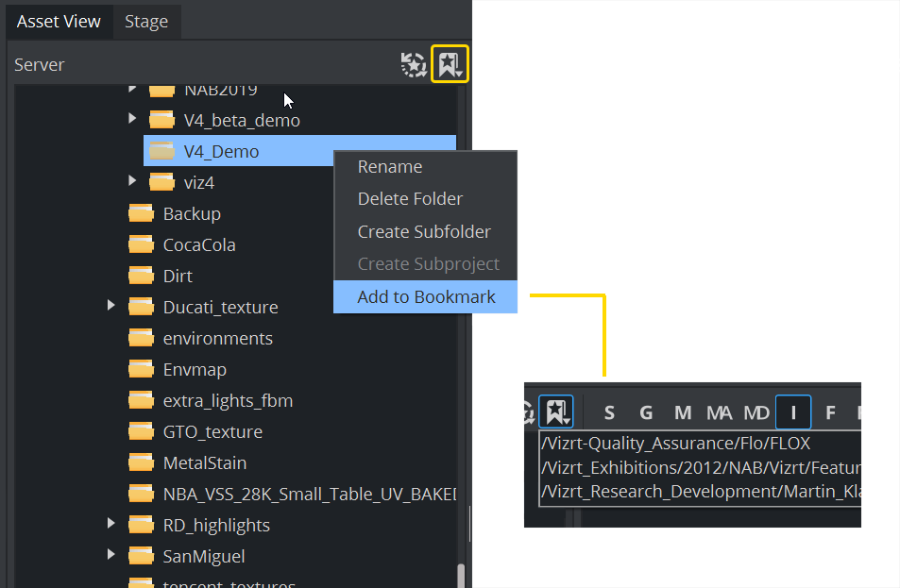This screenshot has width=900, height=588.
Task: Click the Backup folder icon
Action: (141, 214)
